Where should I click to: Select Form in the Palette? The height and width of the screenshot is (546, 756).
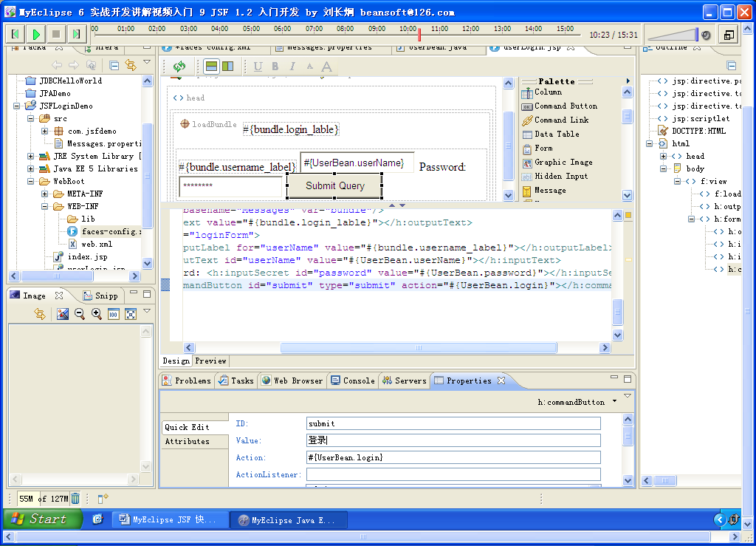point(537,148)
